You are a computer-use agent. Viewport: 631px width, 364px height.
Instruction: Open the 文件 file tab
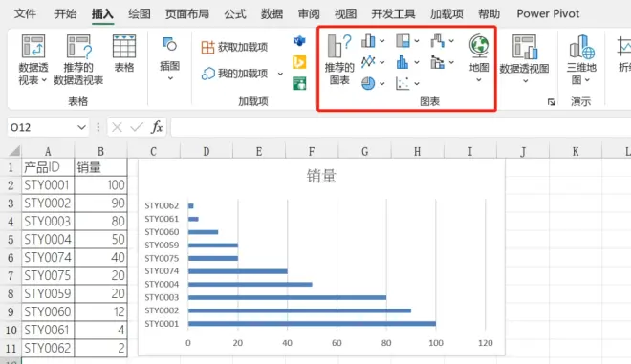click(25, 13)
